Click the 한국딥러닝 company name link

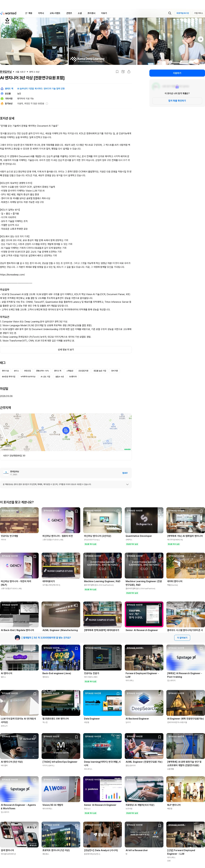click(x=6, y=72)
